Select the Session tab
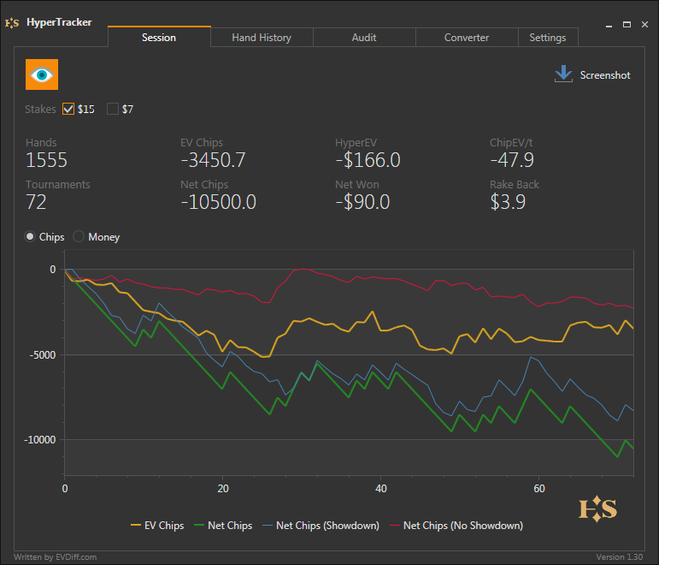 pyautogui.click(x=159, y=38)
